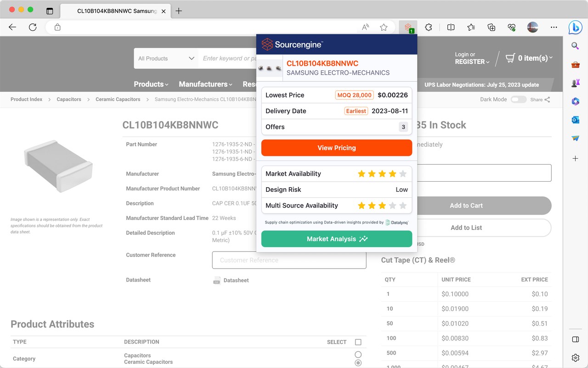Go to Ceramic Capacitors breadcrumb
This screenshot has height=368, width=588.
point(118,99)
